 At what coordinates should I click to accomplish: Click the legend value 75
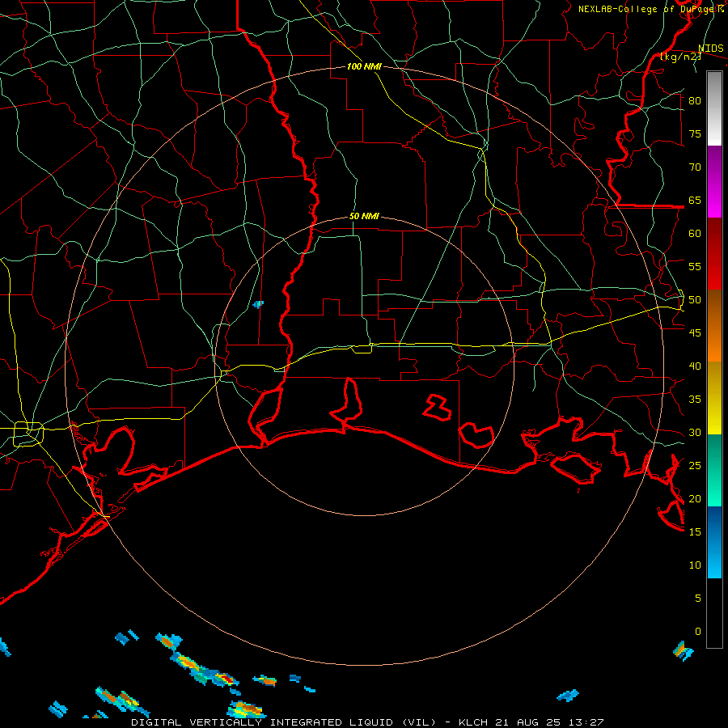point(695,133)
